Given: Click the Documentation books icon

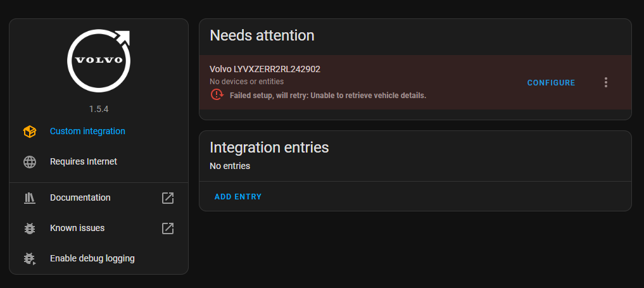Looking at the screenshot, I should [x=30, y=197].
